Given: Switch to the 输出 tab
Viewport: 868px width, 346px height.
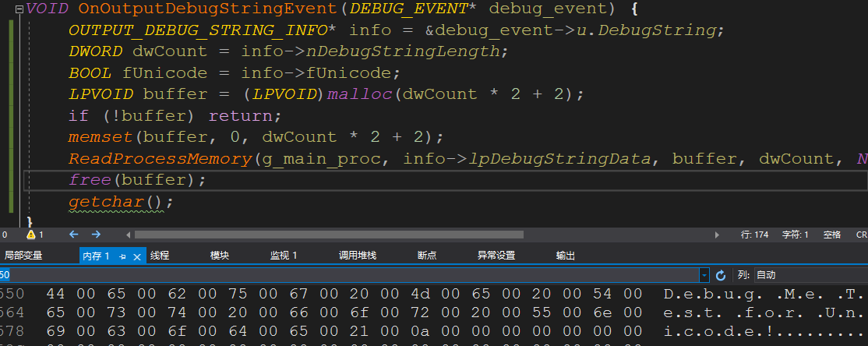Looking at the screenshot, I should (x=565, y=255).
